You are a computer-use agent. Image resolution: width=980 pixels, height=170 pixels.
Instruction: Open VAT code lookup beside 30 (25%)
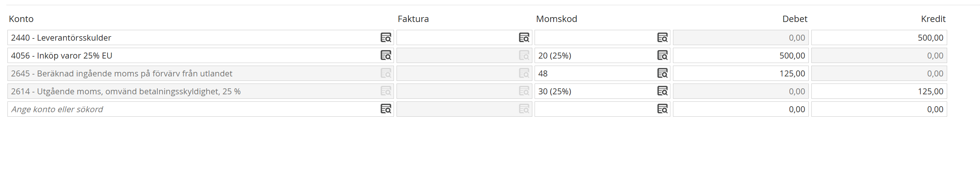[x=662, y=91]
